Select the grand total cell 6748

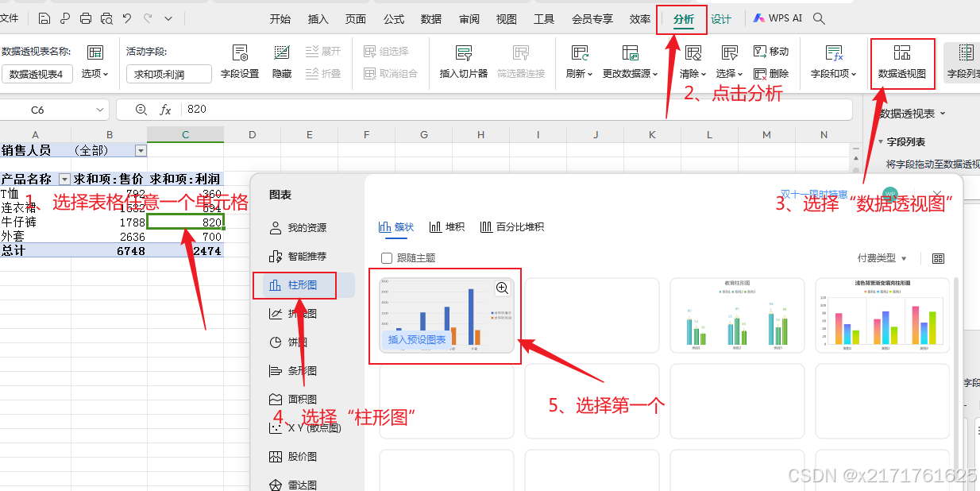[x=109, y=250]
